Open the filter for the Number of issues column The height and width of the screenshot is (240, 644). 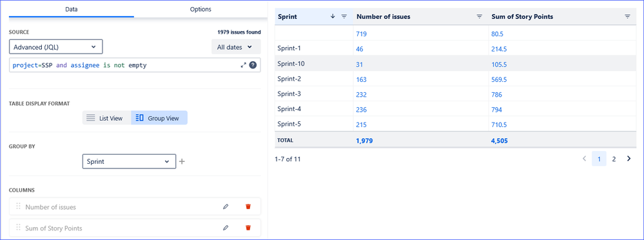(x=479, y=16)
